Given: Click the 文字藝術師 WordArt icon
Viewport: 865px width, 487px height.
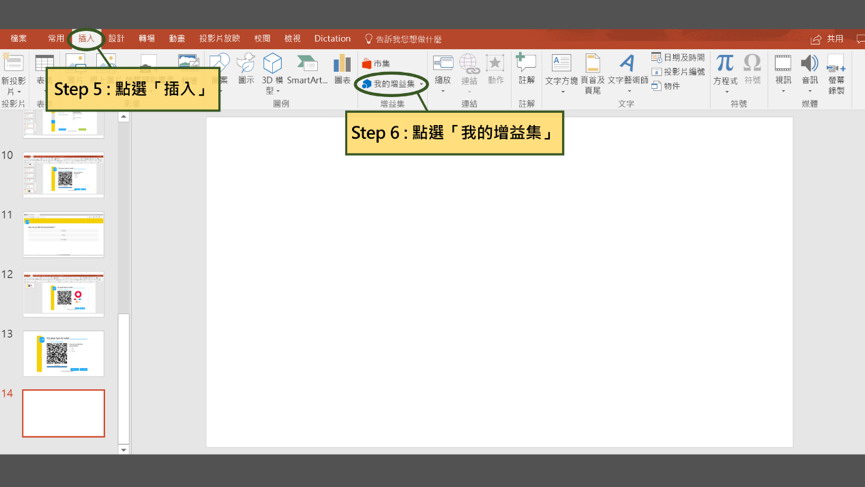Looking at the screenshot, I should click(x=627, y=63).
